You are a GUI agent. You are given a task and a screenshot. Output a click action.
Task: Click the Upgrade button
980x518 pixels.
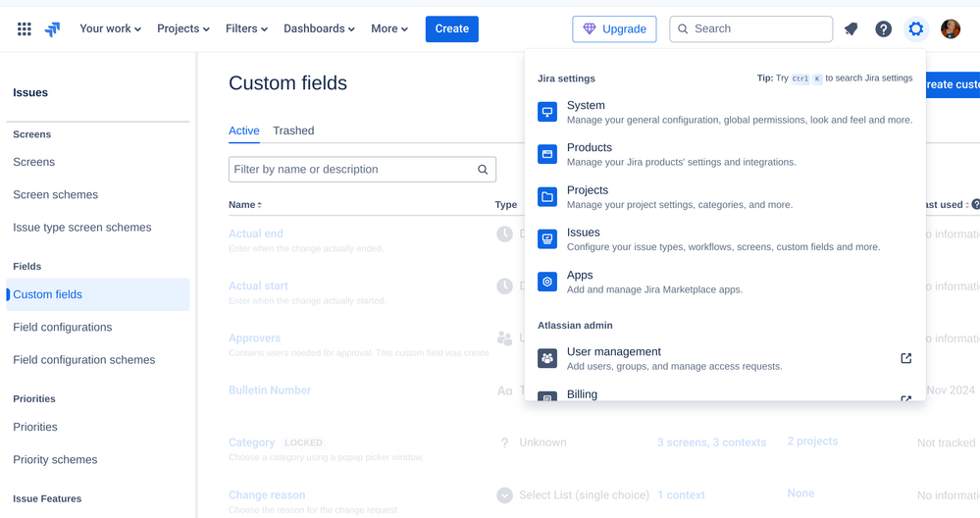tap(614, 28)
